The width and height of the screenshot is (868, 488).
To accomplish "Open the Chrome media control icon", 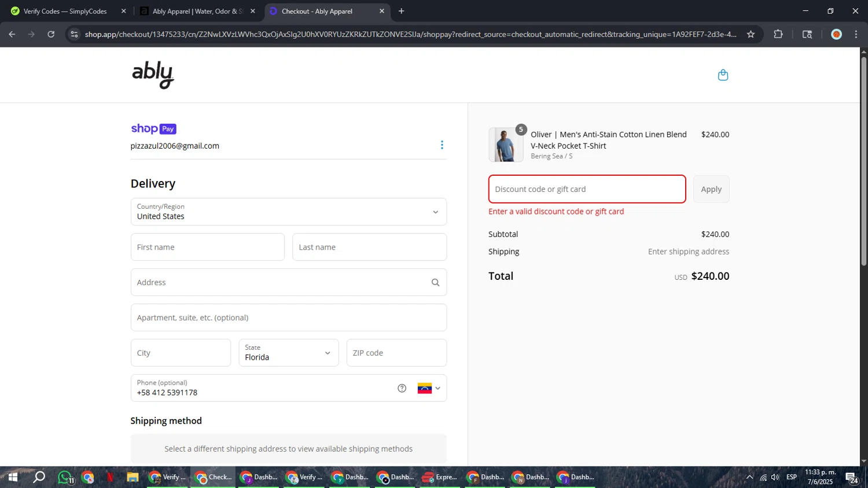I will click(x=807, y=35).
